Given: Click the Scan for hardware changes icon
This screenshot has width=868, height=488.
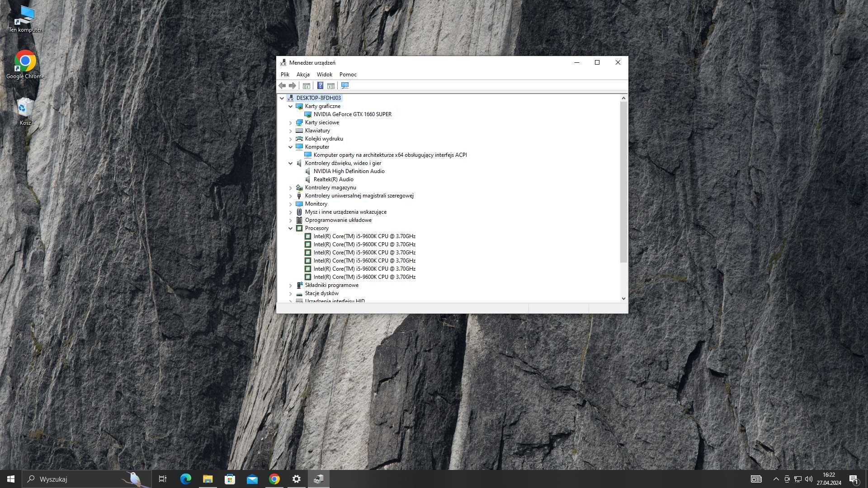Looking at the screenshot, I should click(345, 86).
